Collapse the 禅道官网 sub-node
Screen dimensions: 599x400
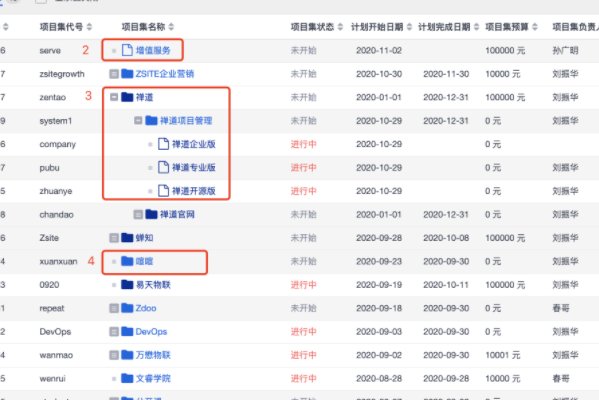click(138, 214)
